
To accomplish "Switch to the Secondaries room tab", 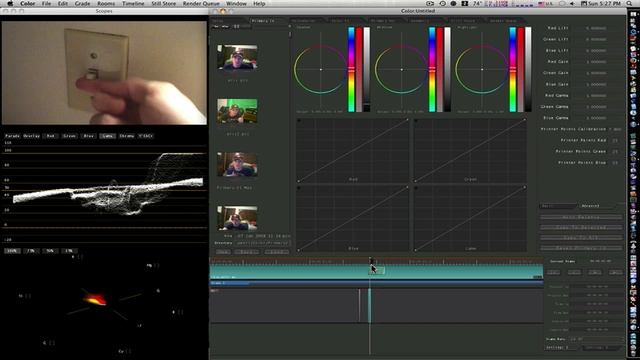I will 307,20.
